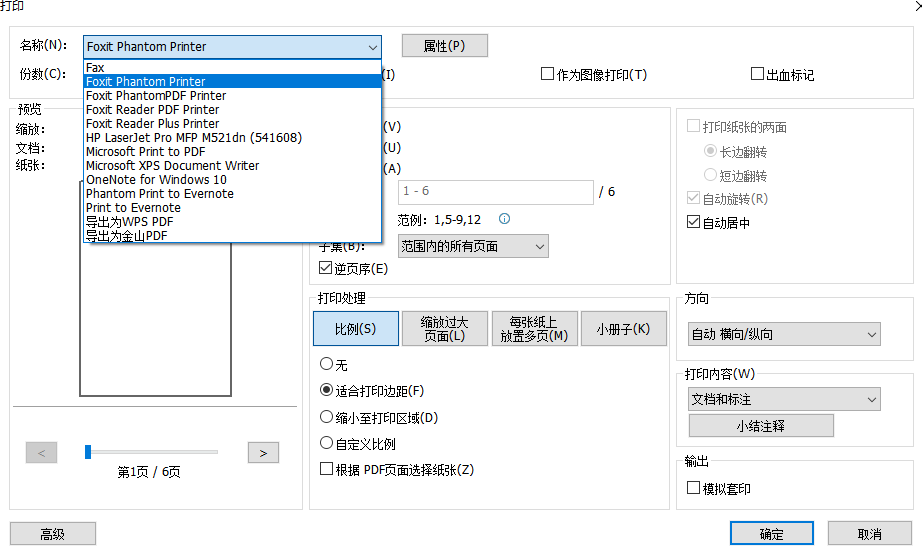Select Microsoft XPS Document Writer
Viewport: 922px width, 551px height.
(233, 166)
